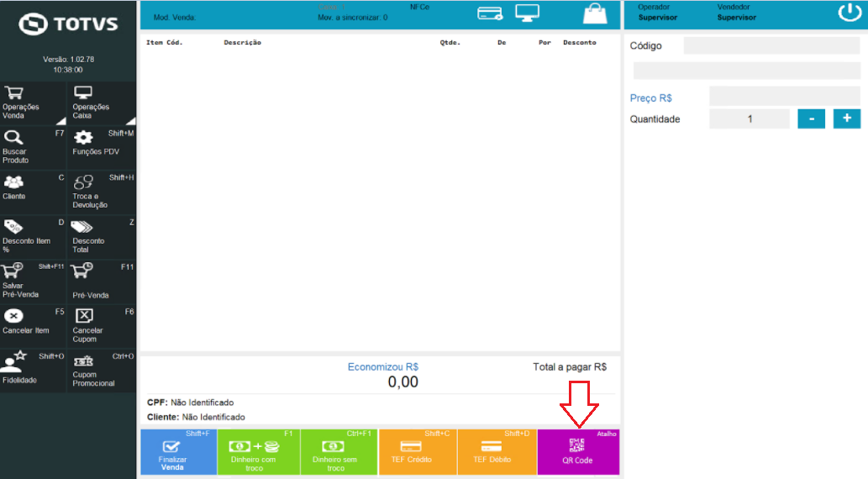The height and width of the screenshot is (479, 868).
Task: Open Troca e Devolução
Action: (x=102, y=192)
